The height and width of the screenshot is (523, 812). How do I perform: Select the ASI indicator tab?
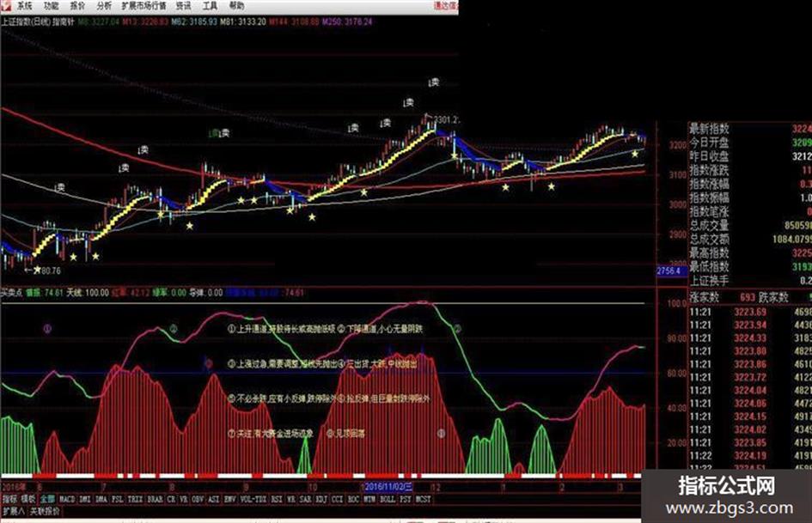tap(213, 499)
